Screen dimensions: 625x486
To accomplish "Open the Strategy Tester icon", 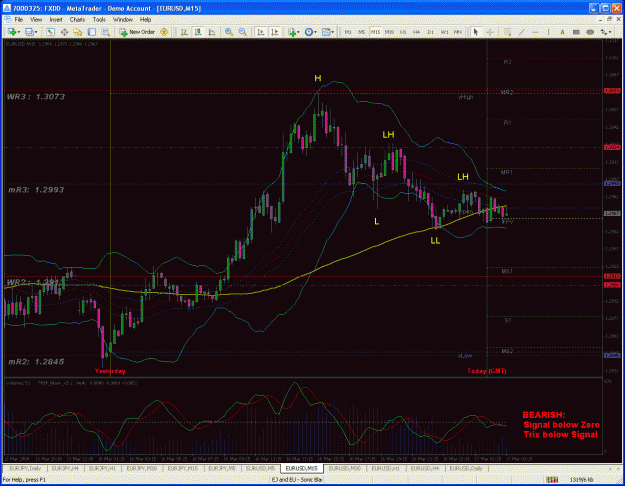I will coord(106,32).
